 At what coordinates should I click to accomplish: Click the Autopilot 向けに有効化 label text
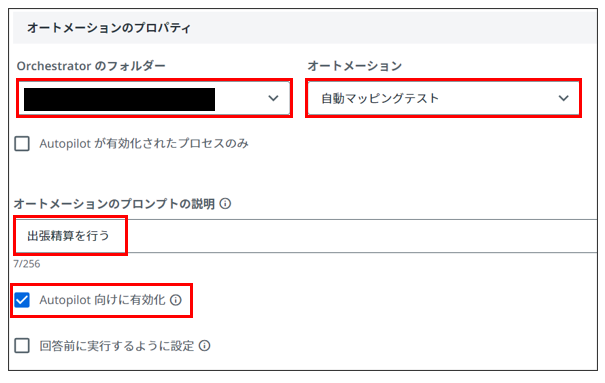(x=102, y=300)
